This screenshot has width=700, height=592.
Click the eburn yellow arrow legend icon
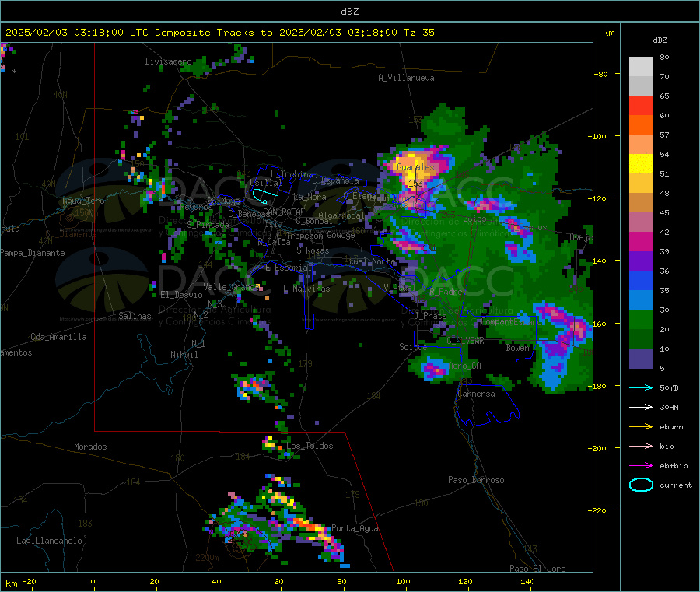pos(641,427)
